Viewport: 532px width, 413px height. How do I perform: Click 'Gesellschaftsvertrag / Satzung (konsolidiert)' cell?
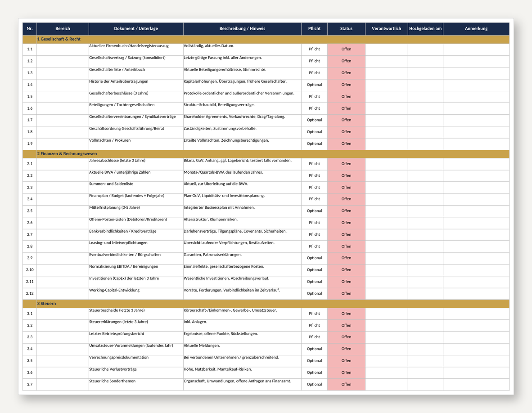click(136, 61)
